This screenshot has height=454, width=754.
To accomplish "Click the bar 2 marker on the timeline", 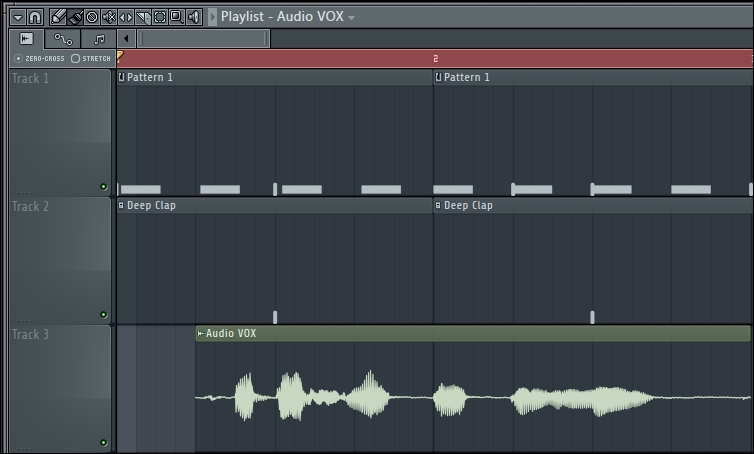I will pyautogui.click(x=436, y=59).
